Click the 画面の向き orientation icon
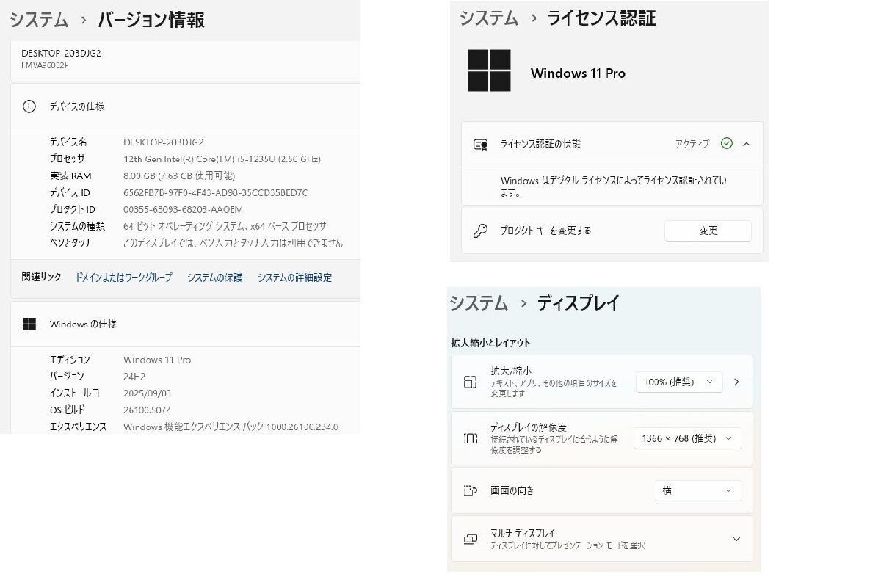Image resolution: width=881 pixels, height=588 pixels. coord(471,490)
